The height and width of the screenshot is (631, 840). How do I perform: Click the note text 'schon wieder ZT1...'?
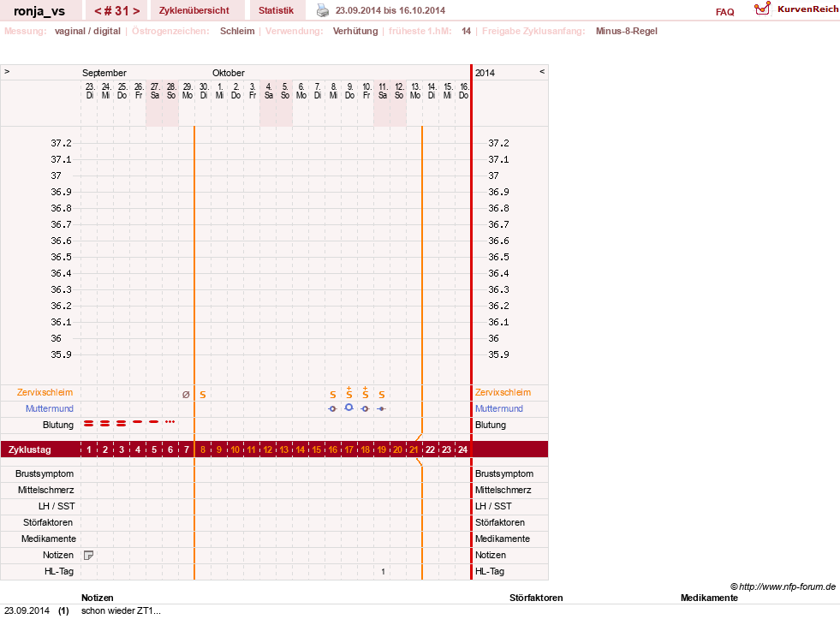121,610
